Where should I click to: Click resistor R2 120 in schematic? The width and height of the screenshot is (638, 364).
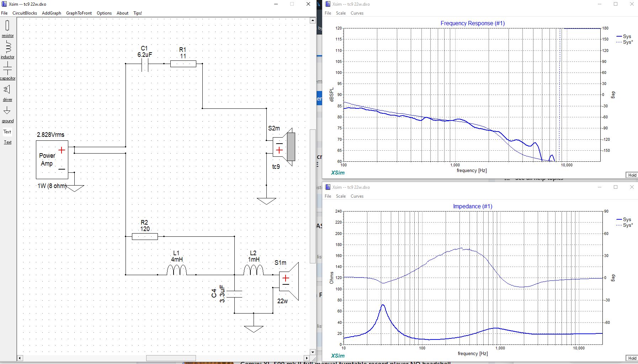(x=145, y=236)
